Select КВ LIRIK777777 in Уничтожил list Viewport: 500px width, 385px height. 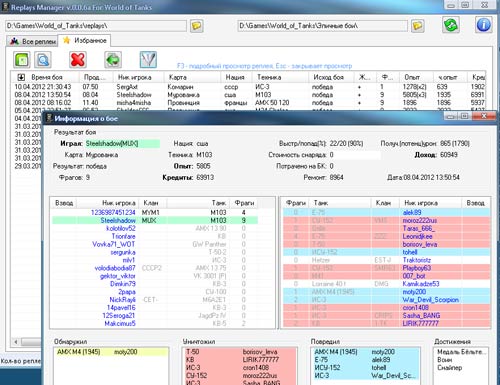[x=239, y=360]
